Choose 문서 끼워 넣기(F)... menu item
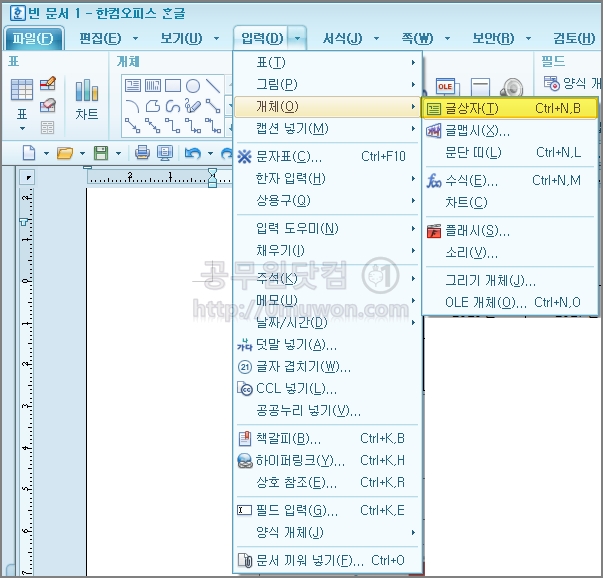The height and width of the screenshot is (578, 603). pyautogui.click(x=327, y=561)
